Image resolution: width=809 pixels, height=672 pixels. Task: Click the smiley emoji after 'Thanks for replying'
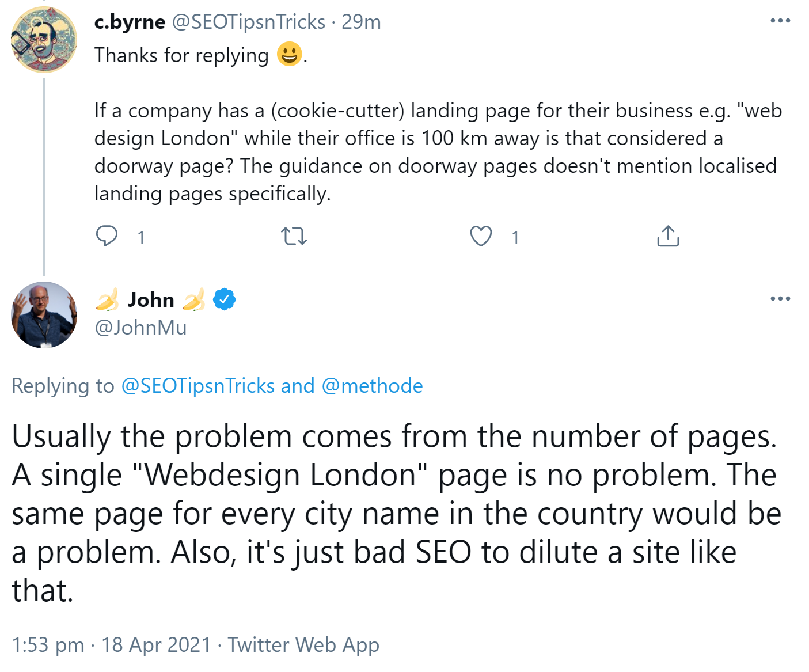tap(289, 55)
